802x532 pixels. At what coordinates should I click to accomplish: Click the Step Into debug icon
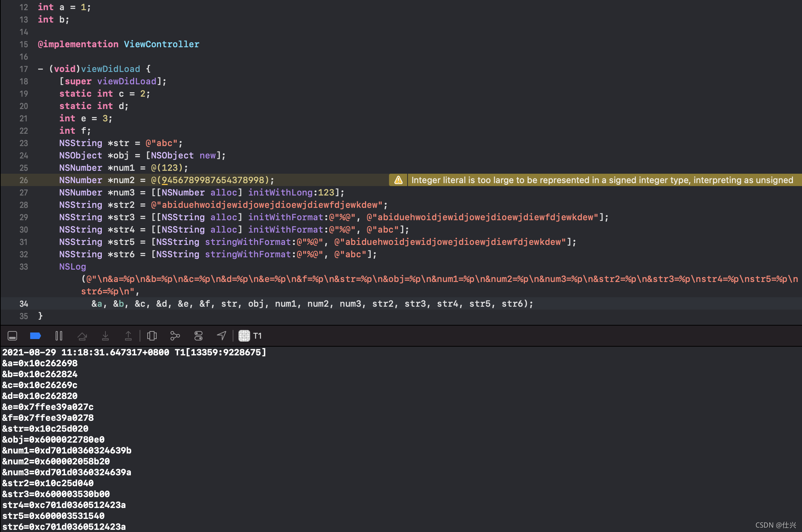(x=105, y=336)
